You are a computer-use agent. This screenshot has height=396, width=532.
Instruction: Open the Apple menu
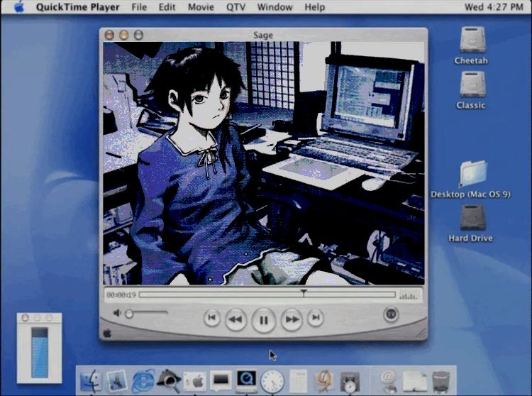19,7
